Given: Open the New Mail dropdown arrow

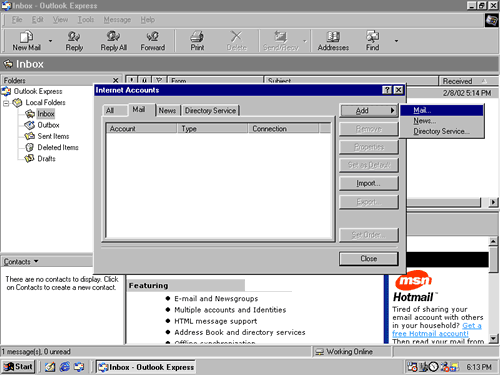Looking at the screenshot, I should click(50, 41).
